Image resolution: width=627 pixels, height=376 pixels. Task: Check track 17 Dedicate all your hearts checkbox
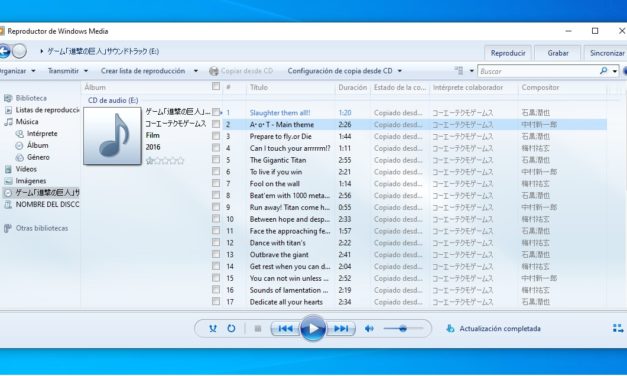(216, 301)
